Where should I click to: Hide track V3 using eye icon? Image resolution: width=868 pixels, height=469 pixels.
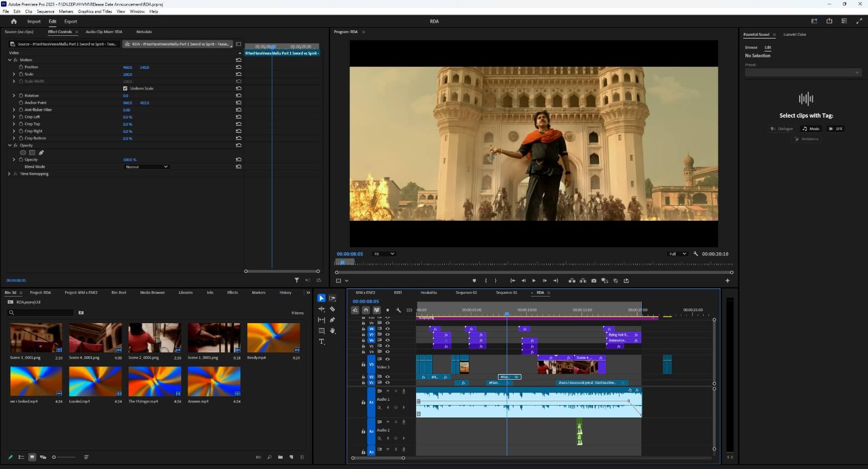click(x=387, y=359)
